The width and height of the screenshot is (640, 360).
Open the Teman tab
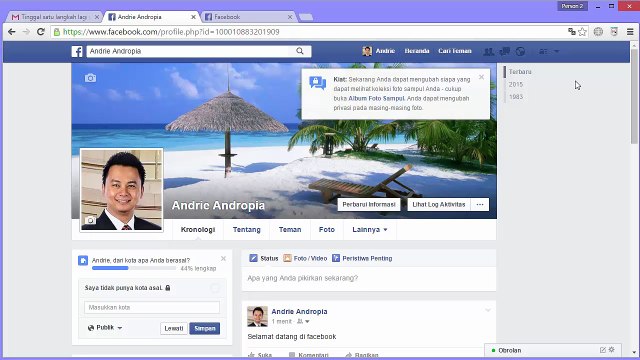click(x=290, y=230)
